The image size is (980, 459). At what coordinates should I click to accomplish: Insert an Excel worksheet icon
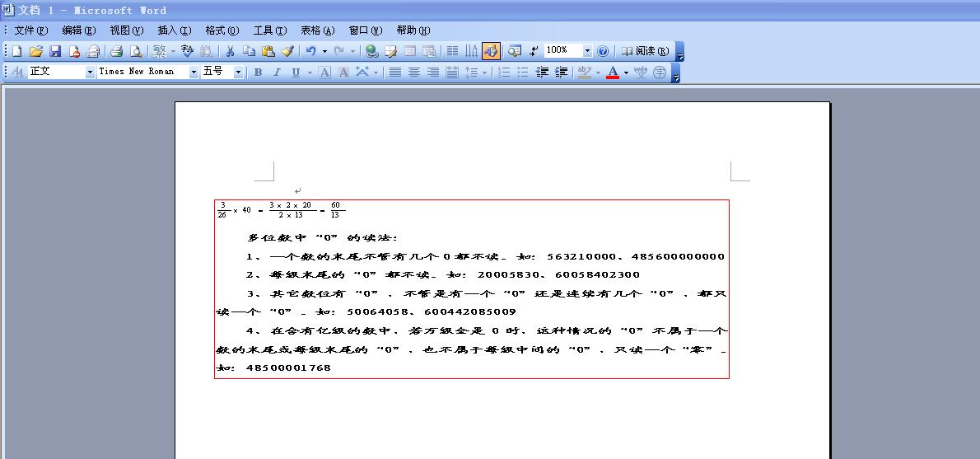pyautogui.click(x=429, y=51)
